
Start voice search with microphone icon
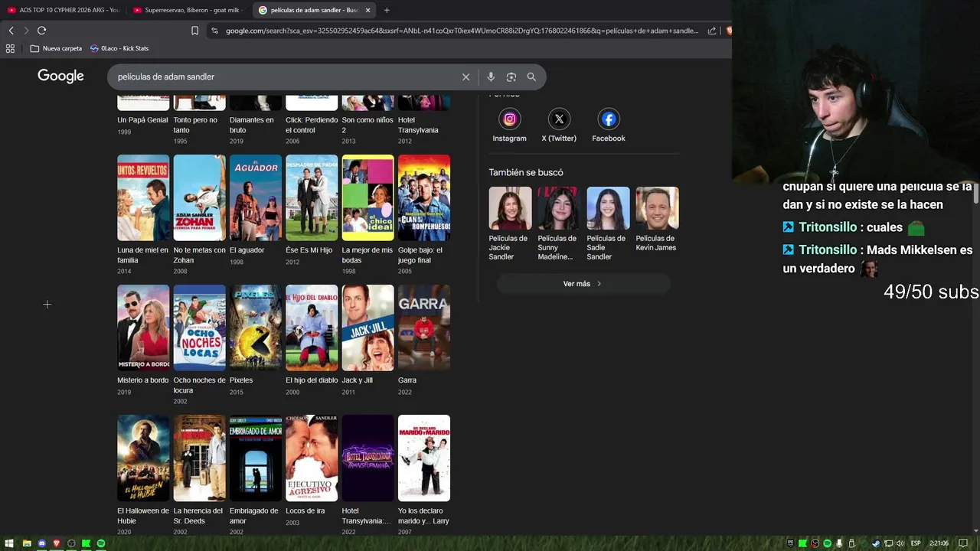491,77
